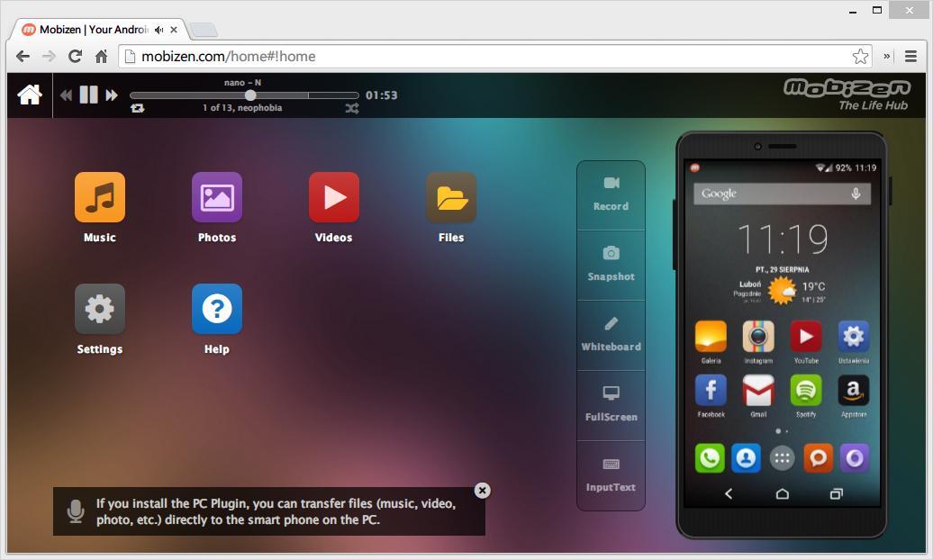933x560 pixels.
Task: Pause the playing song
Action: coord(88,95)
